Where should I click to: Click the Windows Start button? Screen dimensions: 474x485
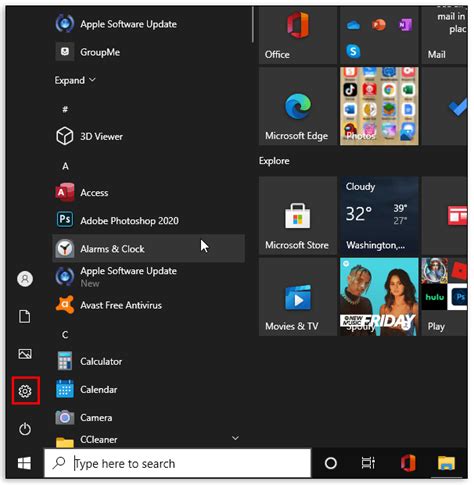[24, 463]
